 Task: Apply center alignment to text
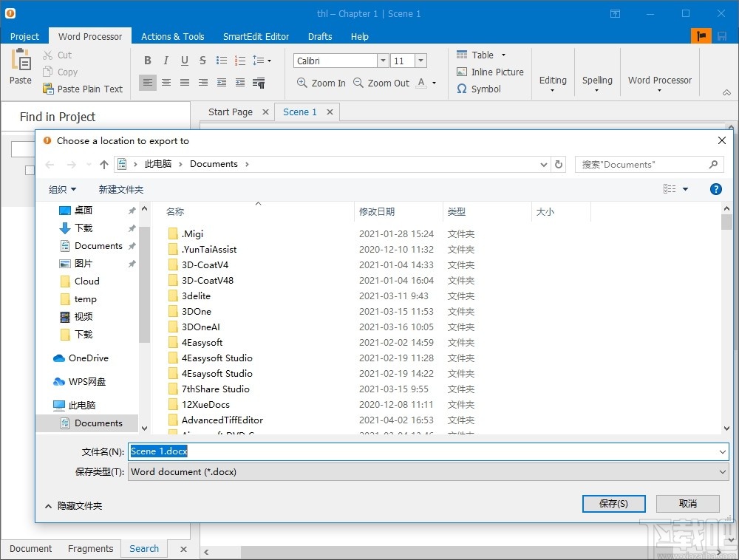(x=166, y=83)
